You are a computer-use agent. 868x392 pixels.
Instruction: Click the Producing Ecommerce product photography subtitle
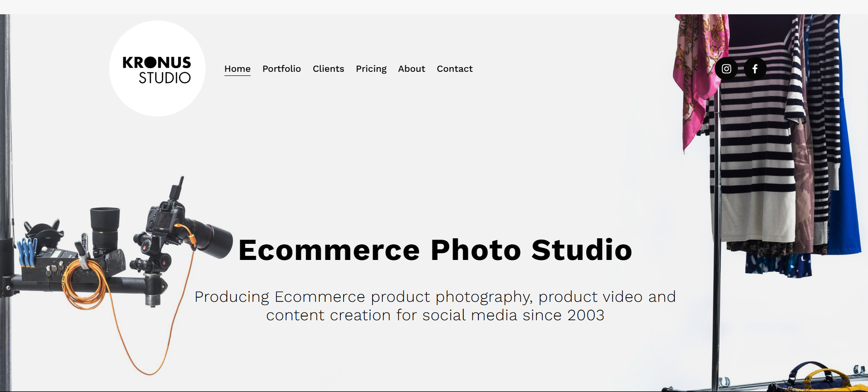point(435,306)
